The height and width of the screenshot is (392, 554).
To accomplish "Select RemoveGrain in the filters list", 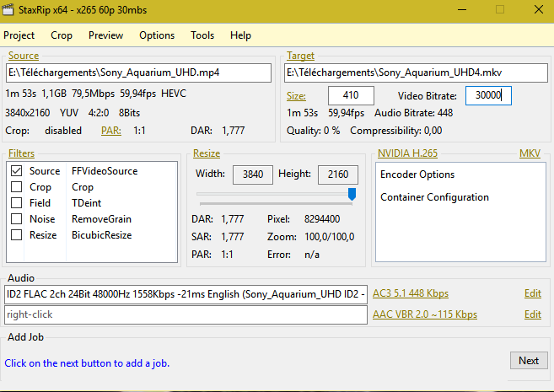I will click(x=101, y=219).
